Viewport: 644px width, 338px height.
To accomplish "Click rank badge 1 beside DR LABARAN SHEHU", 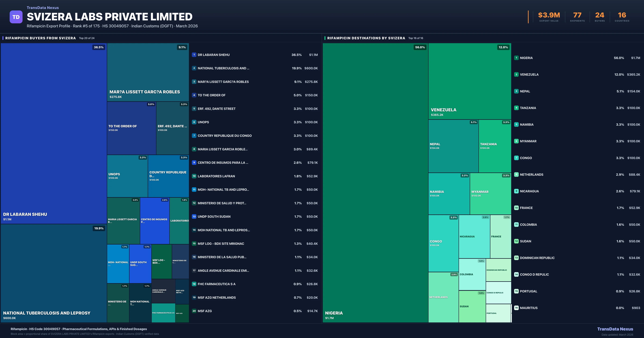I will tap(194, 55).
